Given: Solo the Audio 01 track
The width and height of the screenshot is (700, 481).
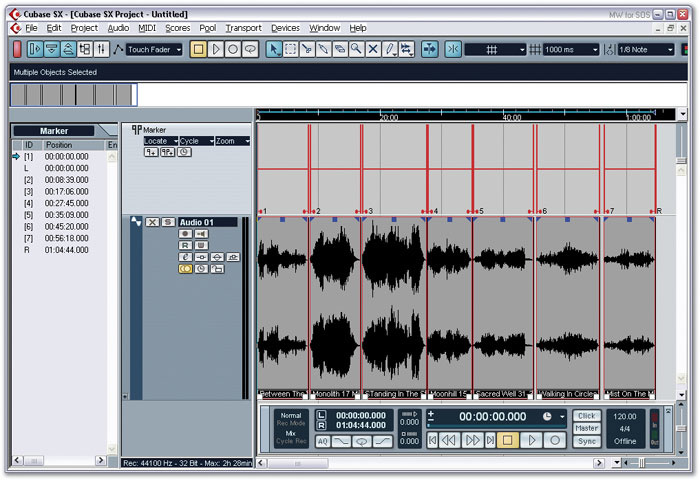Looking at the screenshot, I should [168, 222].
